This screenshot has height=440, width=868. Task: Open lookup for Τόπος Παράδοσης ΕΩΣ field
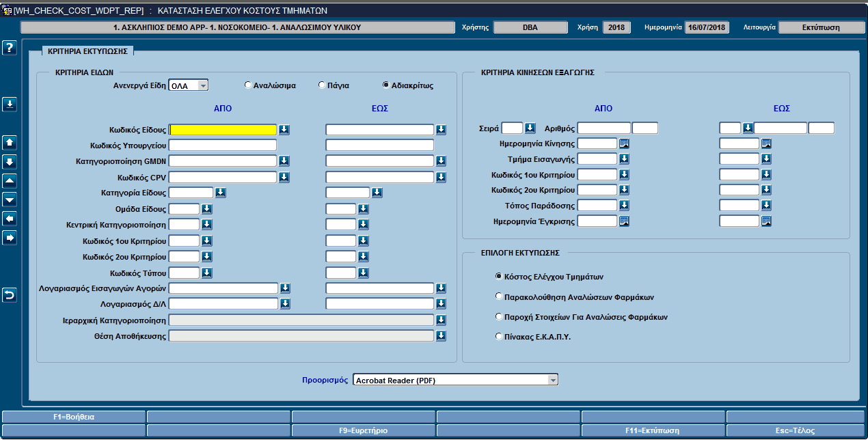pos(766,206)
